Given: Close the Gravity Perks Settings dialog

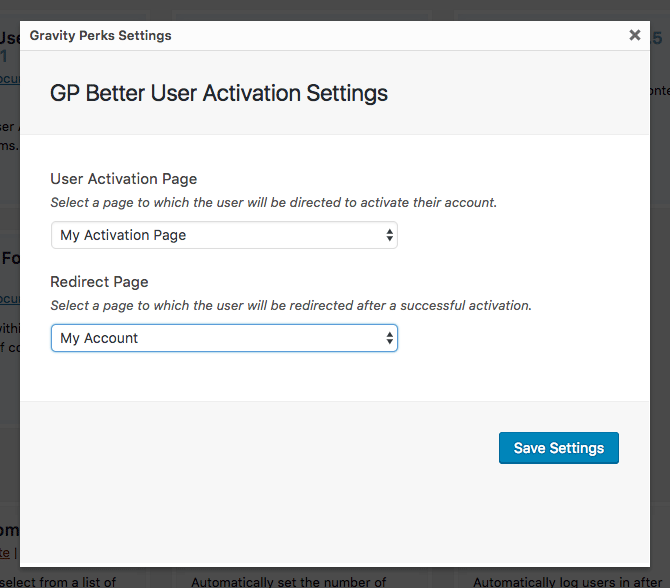Looking at the screenshot, I should 635,35.
